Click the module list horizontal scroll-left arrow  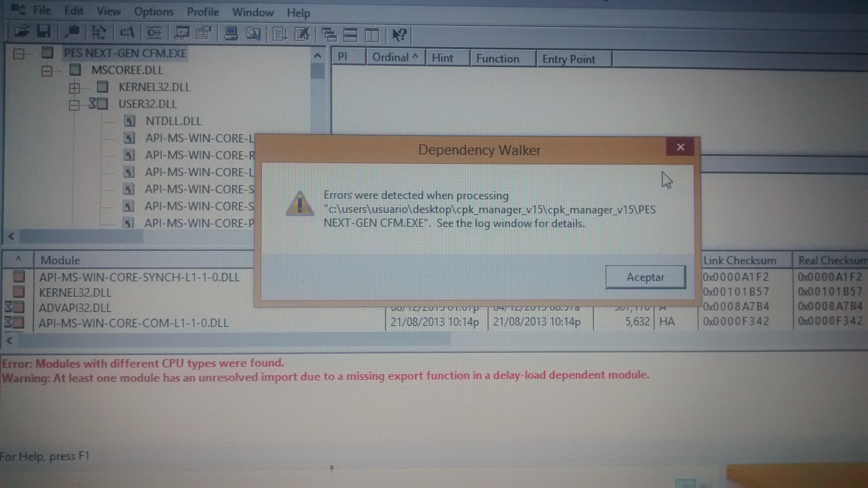(x=9, y=340)
